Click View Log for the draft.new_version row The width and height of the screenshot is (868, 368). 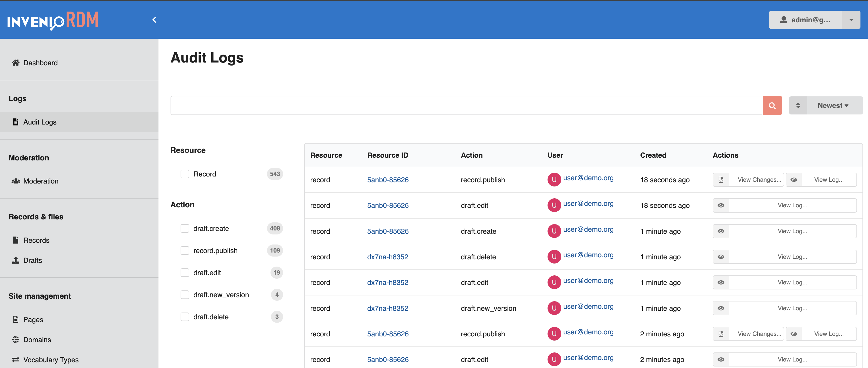point(784,309)
